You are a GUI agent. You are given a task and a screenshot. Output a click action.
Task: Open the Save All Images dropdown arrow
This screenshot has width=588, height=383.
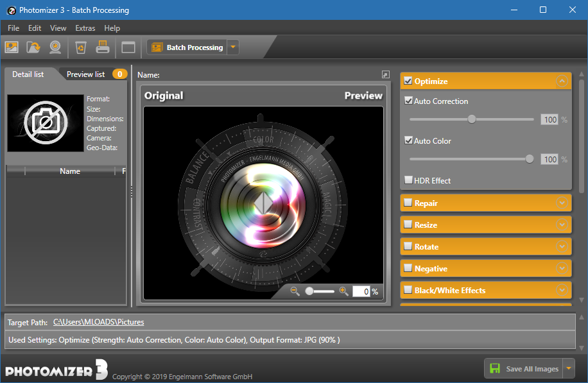(x=569, y=369)
